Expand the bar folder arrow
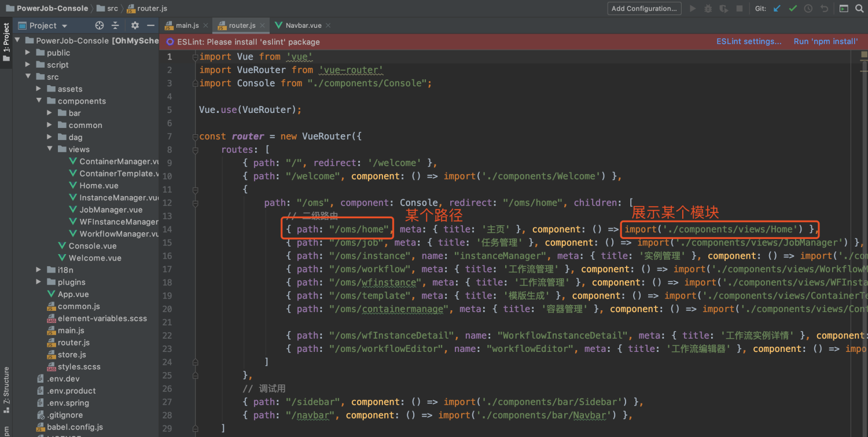Viewport: 868px width, 437px height. 49,113
